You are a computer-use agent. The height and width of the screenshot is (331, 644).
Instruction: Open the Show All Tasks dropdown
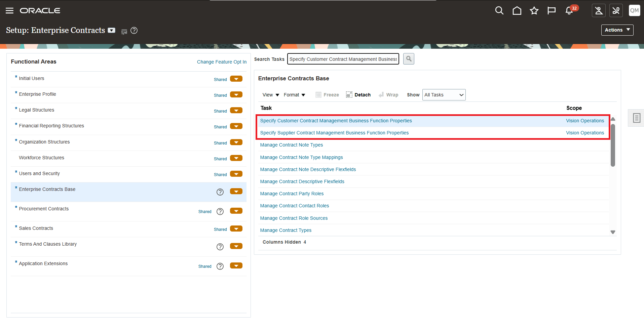pos(444,95)
